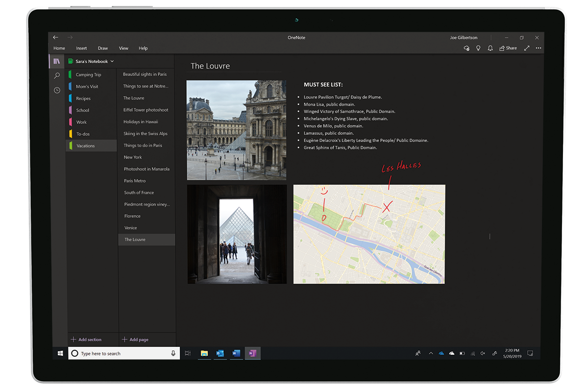Open the notebooks library pane
This screenshot has width=588, height=392.
coord(56,61)
